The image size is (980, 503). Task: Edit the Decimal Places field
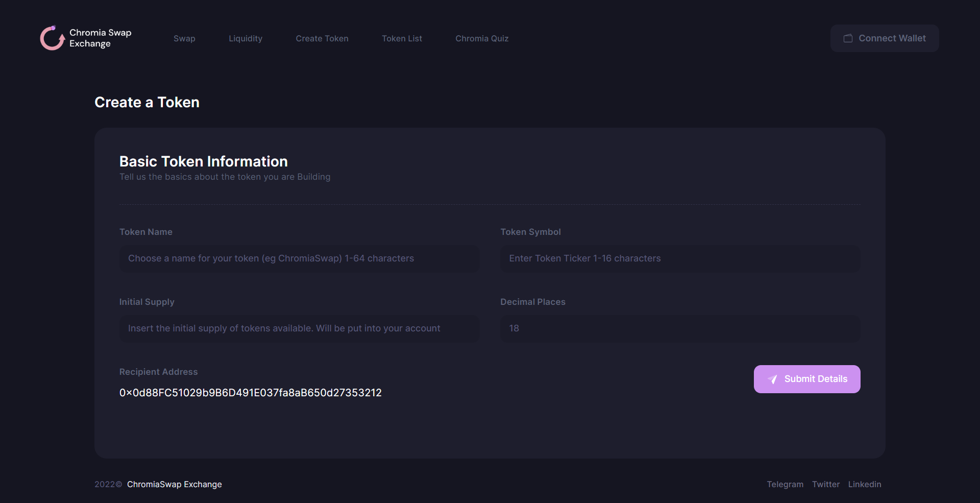pos(680,328)
